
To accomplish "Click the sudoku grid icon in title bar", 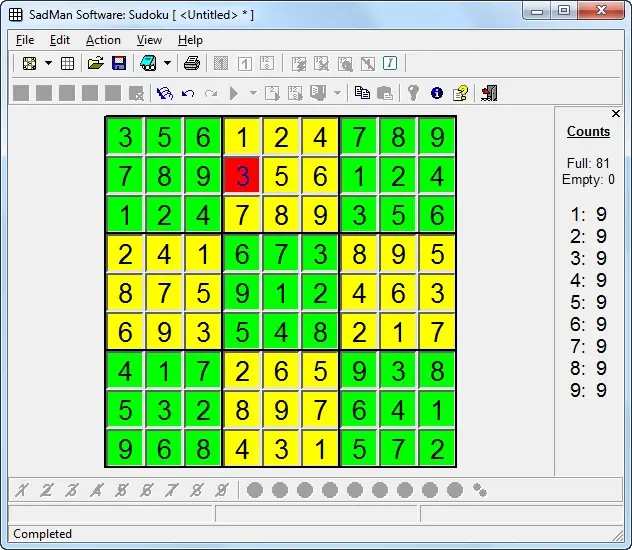I will 16,15.
